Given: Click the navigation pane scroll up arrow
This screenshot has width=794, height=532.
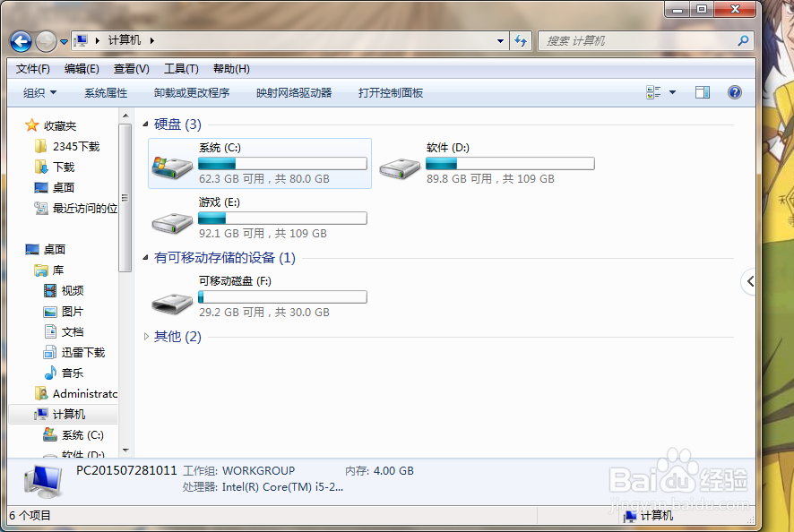Looking at the screenshot, I should [125, 116].
